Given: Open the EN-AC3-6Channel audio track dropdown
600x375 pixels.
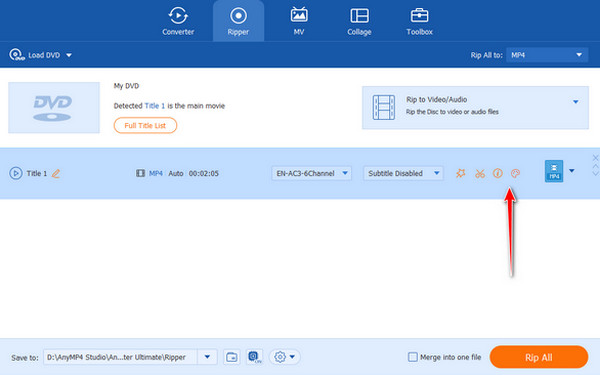Looking at the screenshot, I should point(311,173).
